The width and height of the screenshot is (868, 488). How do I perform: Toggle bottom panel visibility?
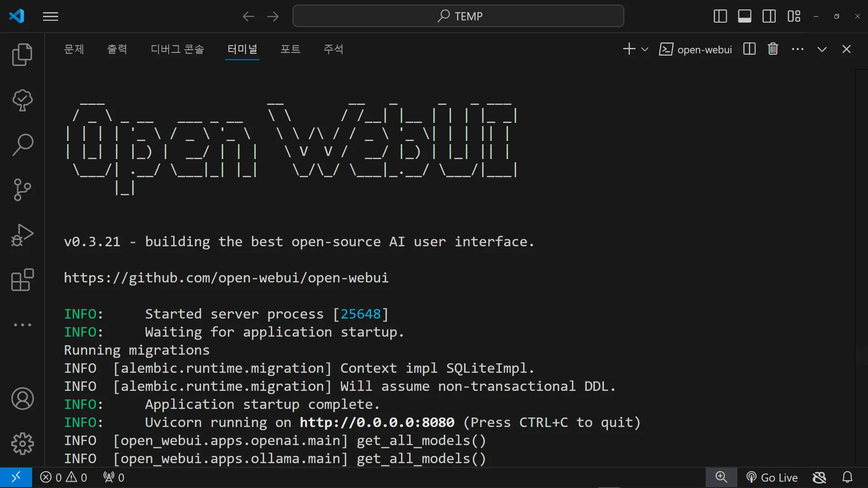pyautogui.click(x=745, y=16)
